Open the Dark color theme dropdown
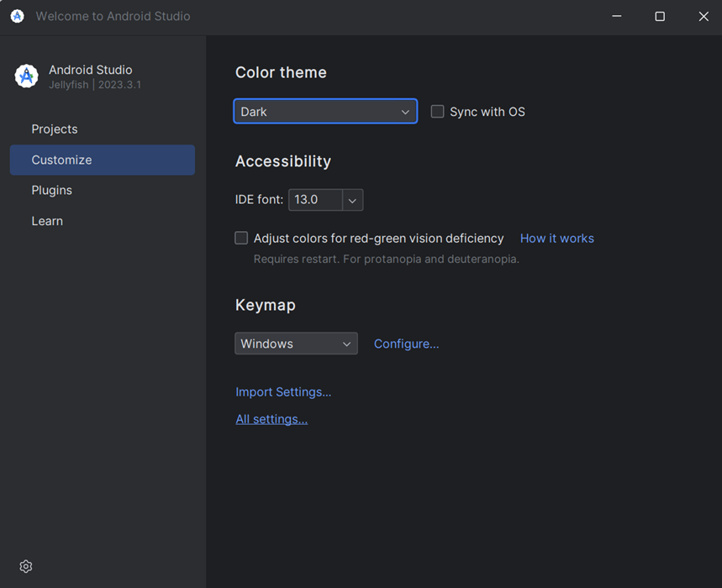 click(325, 111)
